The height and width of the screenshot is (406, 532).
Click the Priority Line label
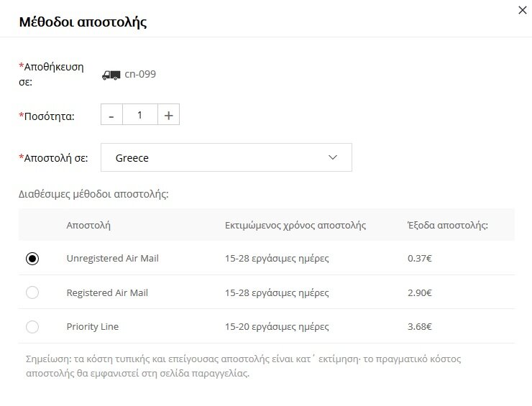93,327
